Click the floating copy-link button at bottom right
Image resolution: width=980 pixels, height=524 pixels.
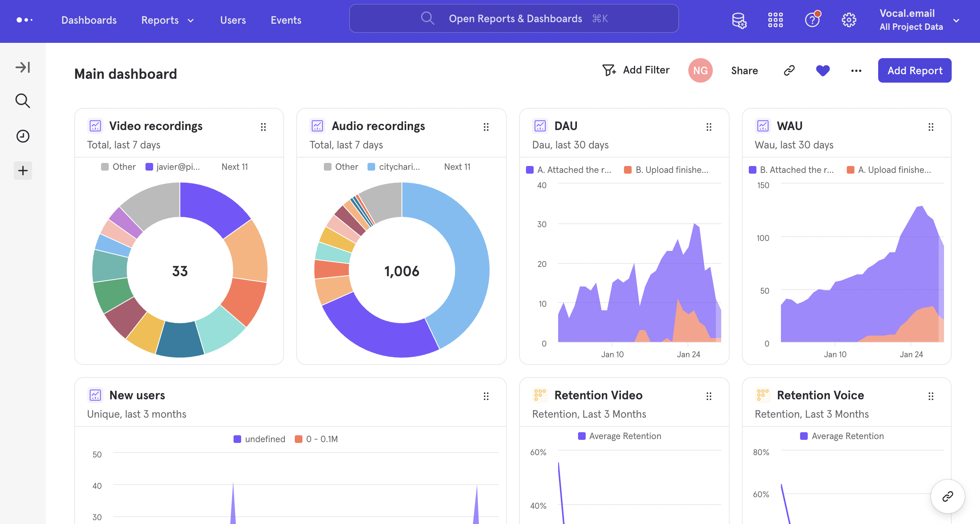pyautogui.click(x=947, y=496)
